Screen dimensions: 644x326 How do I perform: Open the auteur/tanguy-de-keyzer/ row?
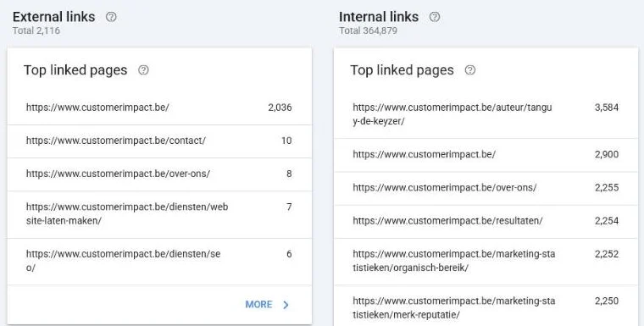(x=486, y=114)
